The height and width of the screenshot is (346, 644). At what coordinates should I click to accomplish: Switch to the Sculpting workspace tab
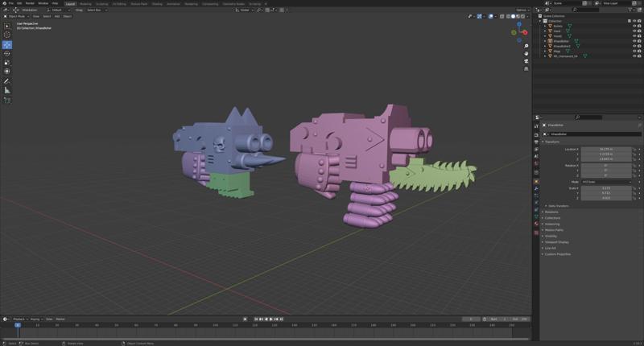point(101,3)
